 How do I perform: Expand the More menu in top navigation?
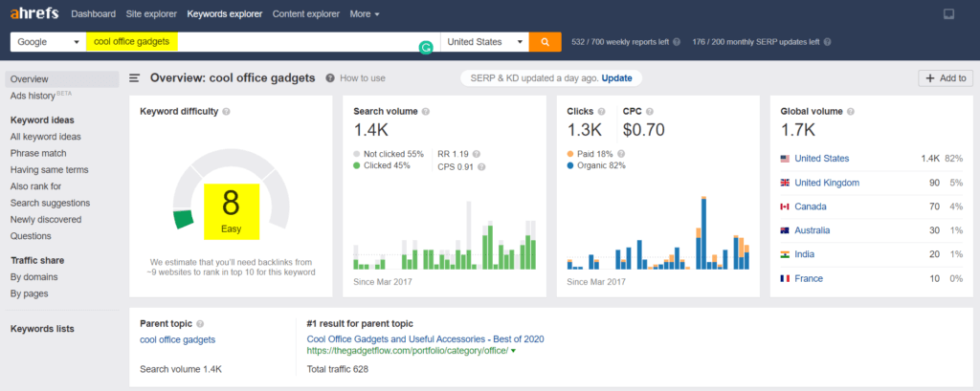(x=365, y=13)
